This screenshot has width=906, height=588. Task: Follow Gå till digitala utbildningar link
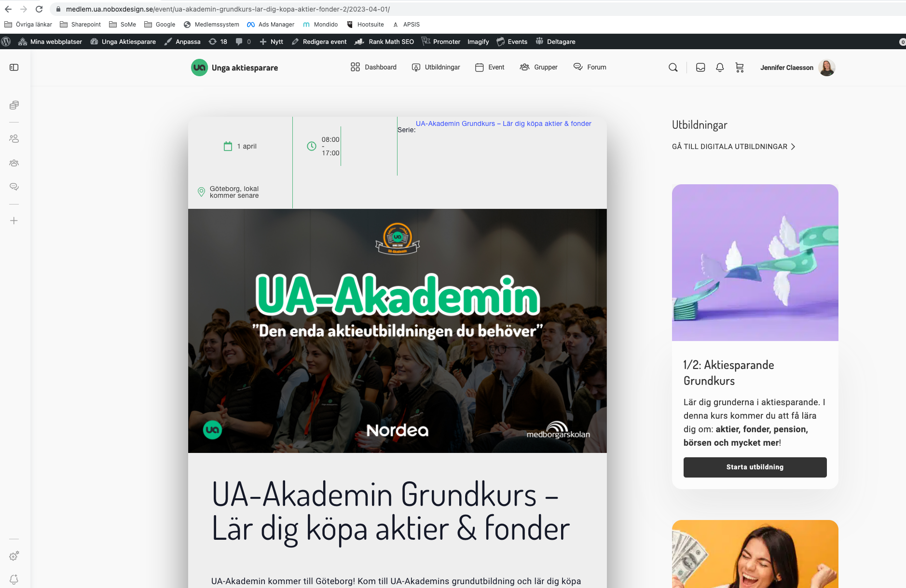point(733,147)
